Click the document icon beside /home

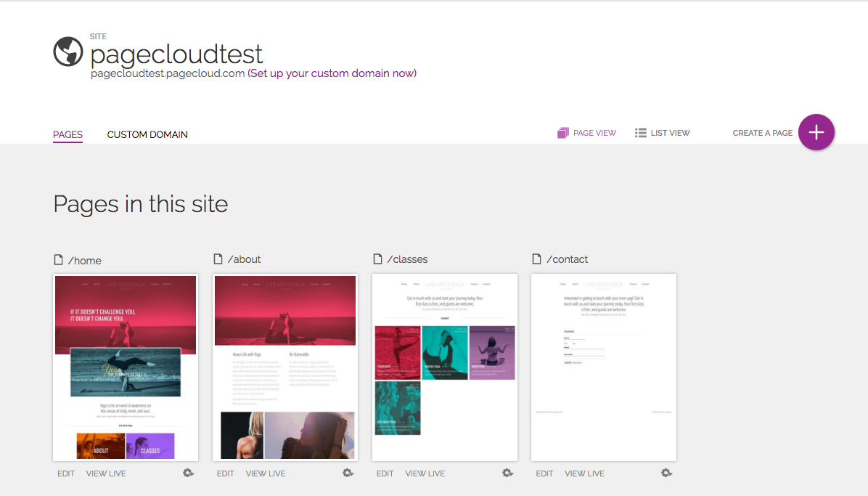coord(58,259)
